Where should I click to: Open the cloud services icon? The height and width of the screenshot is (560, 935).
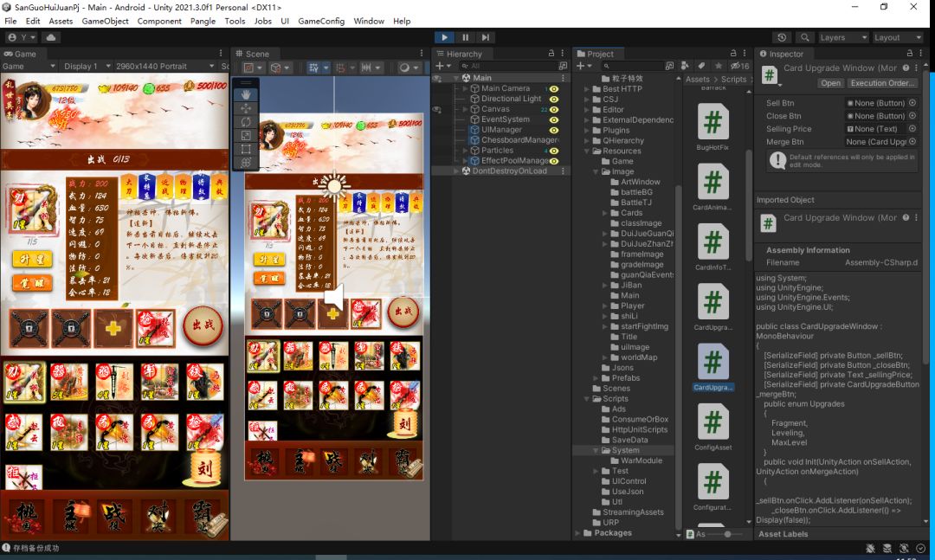(51, 37)
